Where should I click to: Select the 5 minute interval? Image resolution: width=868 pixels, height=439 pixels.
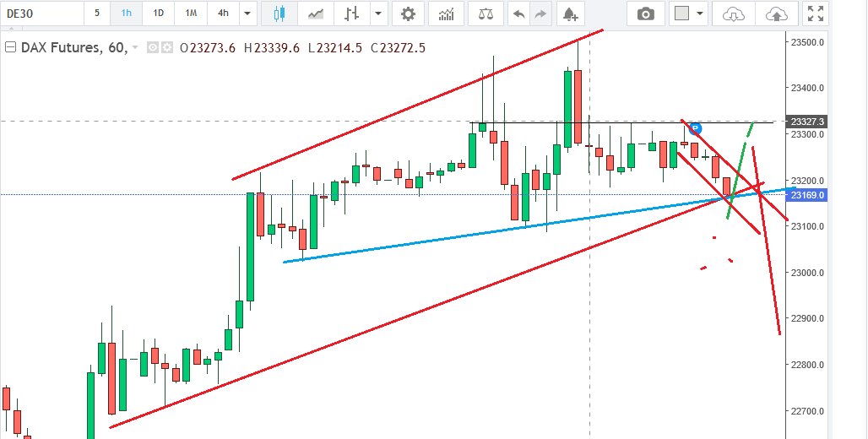pos(97,14)
